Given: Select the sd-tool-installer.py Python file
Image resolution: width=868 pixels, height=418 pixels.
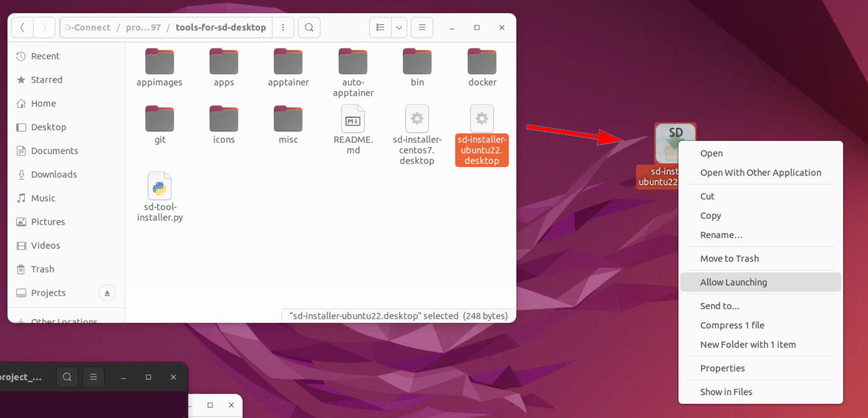Looking at the screenshot, I should [160, 187].
